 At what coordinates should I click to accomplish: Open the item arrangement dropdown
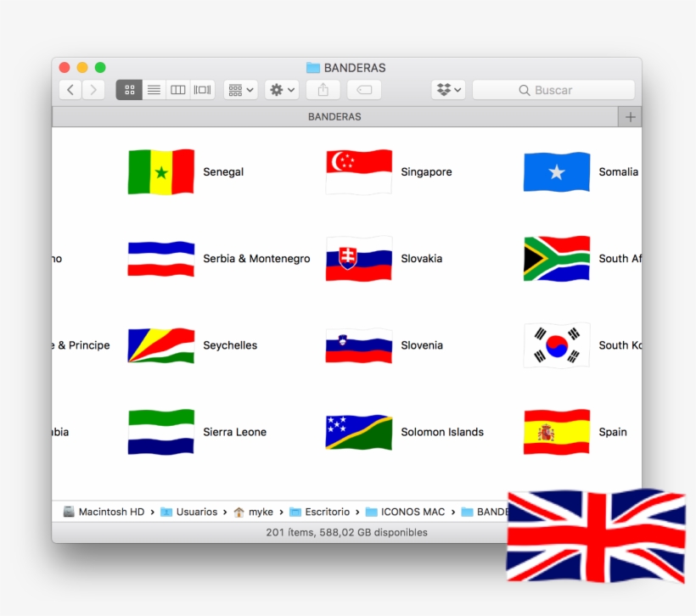pyautogui.click(x=240, y=90)
